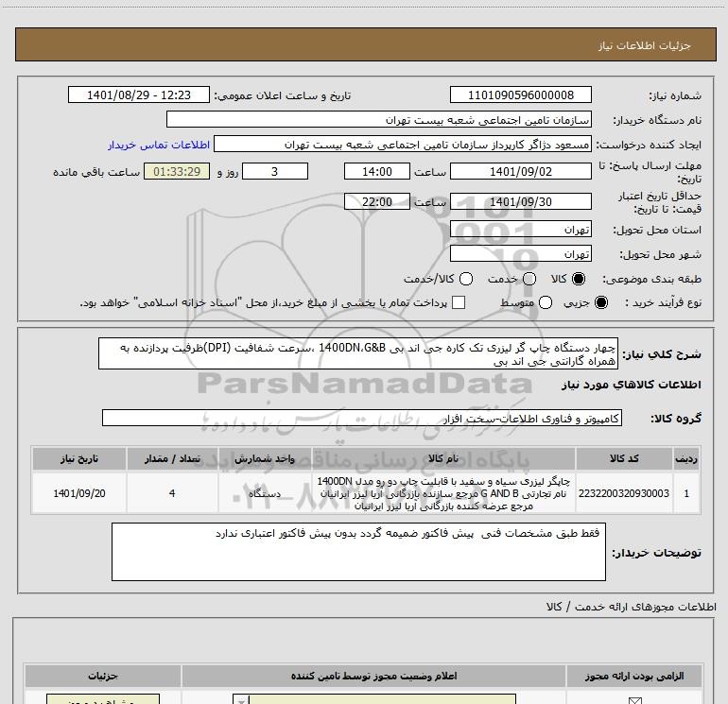
Task: Select the خدمت radio button
Action: point(529,279)
